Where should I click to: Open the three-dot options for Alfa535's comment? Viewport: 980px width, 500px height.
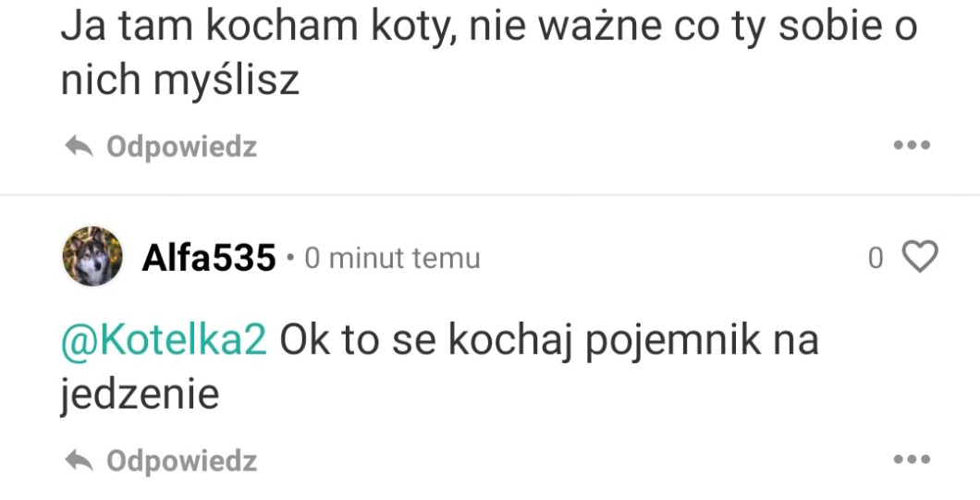pyautogui.click(x=912, y=459)
